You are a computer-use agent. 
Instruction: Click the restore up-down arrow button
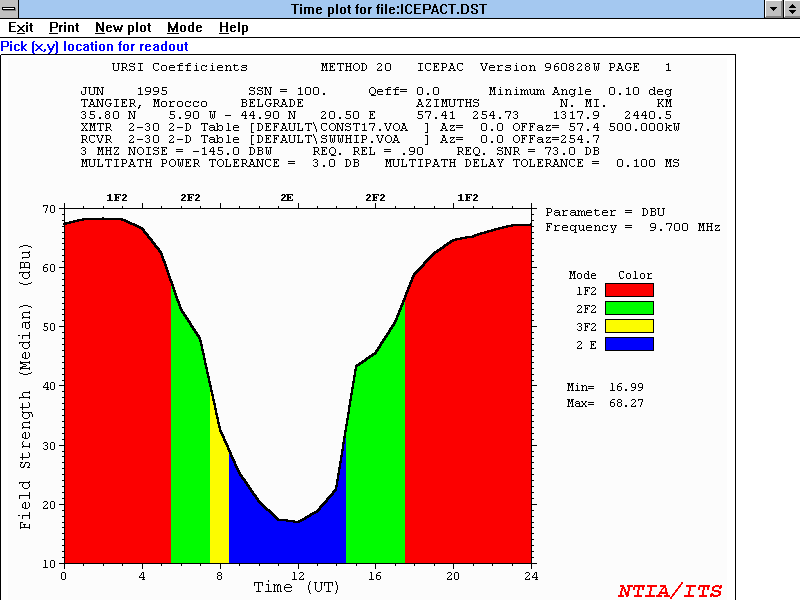[x=790, y=9]
